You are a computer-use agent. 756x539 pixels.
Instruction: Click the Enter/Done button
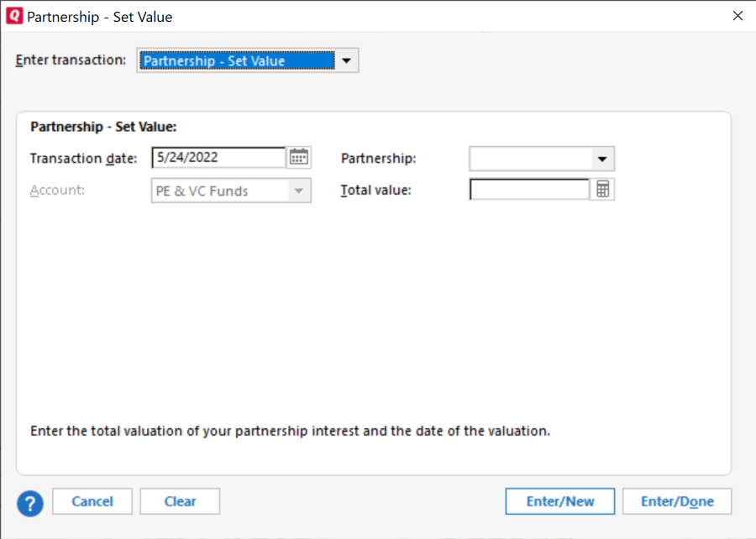[x=677, y=501]
